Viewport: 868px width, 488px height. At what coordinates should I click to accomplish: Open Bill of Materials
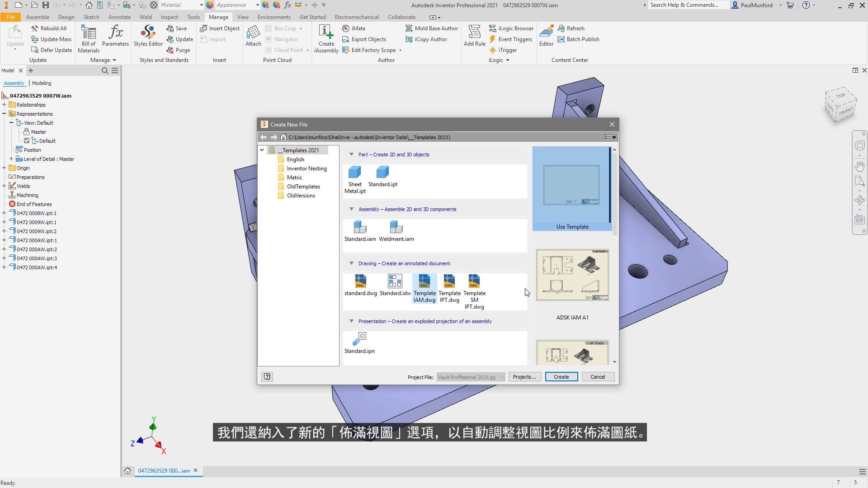pyautogui.click(x=89, y=39)
